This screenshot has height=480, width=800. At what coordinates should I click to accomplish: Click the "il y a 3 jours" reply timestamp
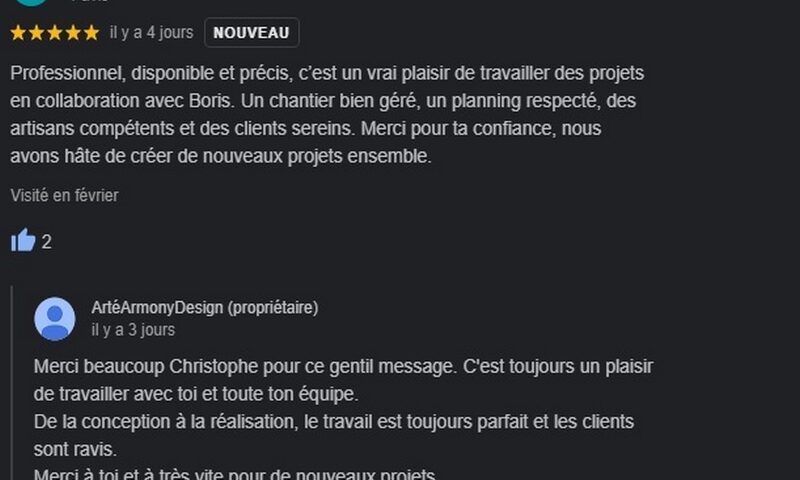click(133, 330)
